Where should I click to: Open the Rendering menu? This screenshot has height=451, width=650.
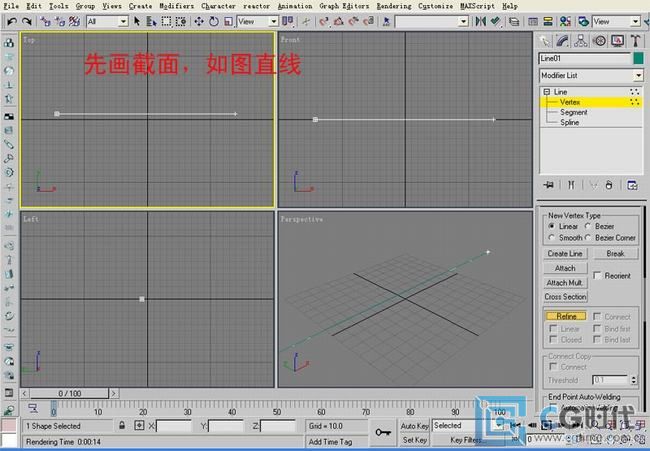(x=394, y=6)
